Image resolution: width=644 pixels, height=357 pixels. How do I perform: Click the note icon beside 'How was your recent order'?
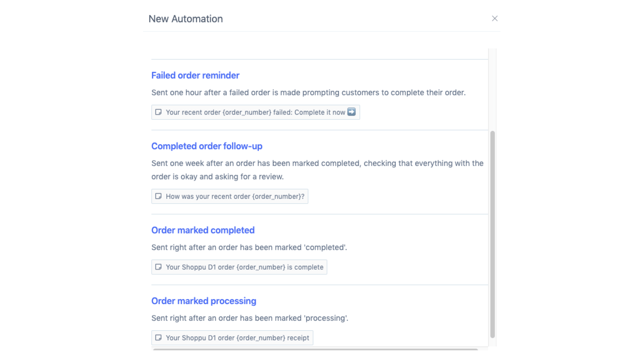(x=158, y=196)
